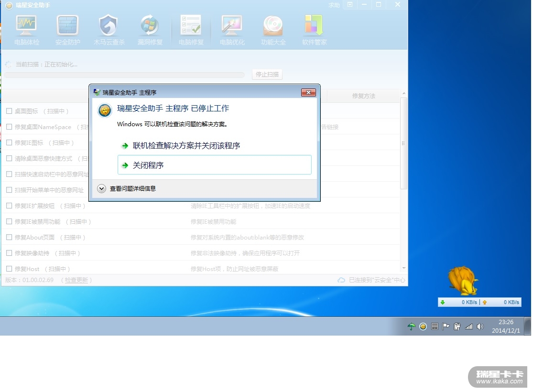The image size is (533, 392).
Task: Open Action Center flag tray icon
Action: pos(446,327)
